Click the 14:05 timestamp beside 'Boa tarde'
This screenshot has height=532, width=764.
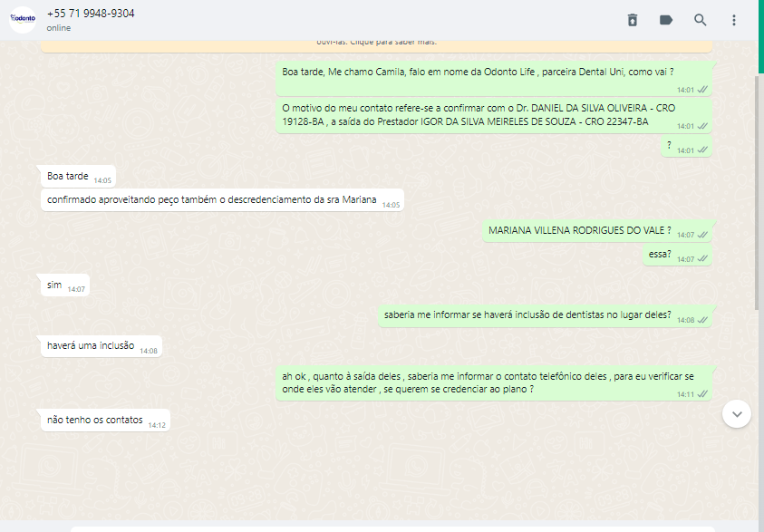point(102,180)
